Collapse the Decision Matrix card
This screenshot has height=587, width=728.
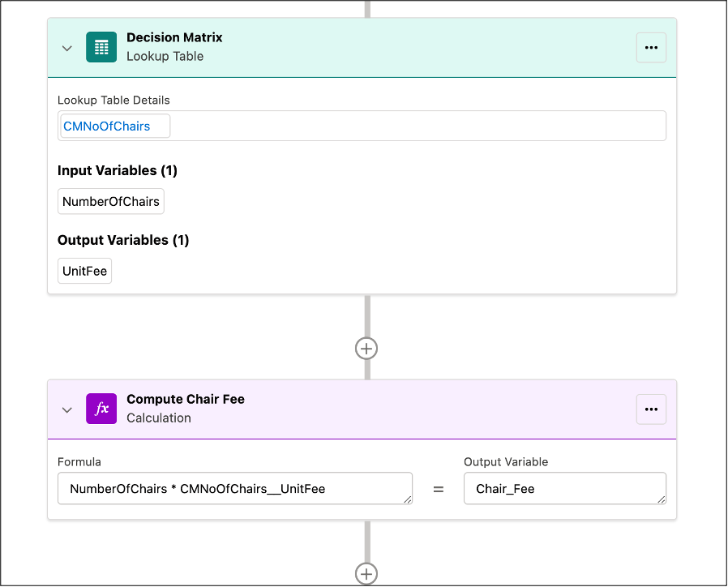click(x=66, y=48)
